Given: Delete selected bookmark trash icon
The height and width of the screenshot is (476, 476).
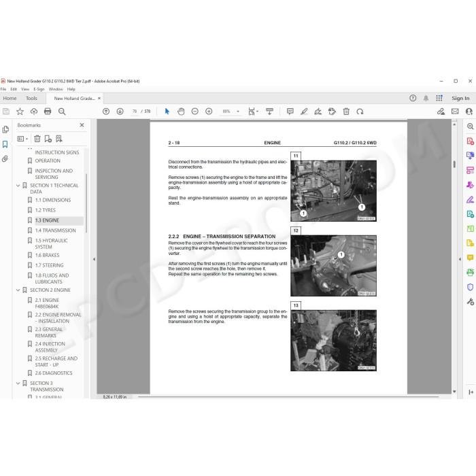Looking at the screenshot, I should tap(37, 139).
